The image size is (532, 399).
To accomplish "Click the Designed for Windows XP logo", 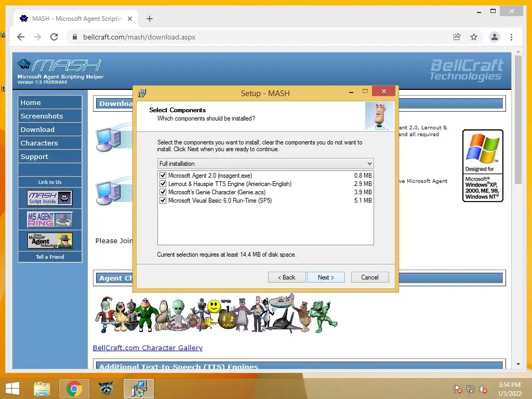I will (x=483, y=166).
